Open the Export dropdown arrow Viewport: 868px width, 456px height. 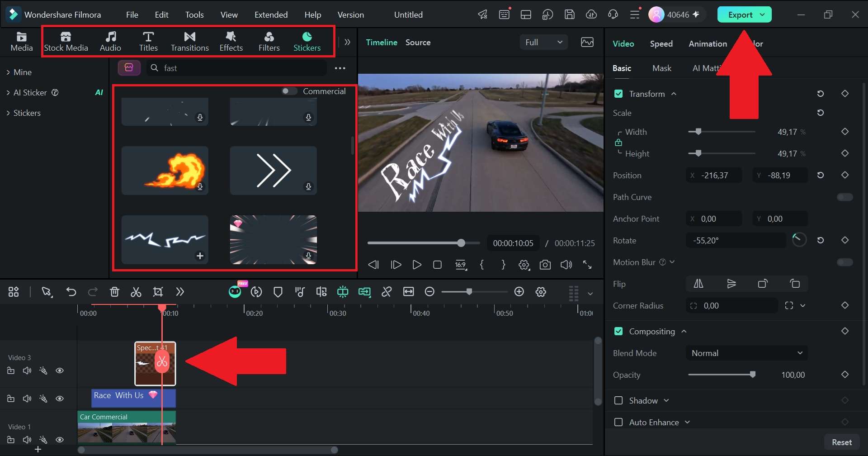(x=763, y=14)
